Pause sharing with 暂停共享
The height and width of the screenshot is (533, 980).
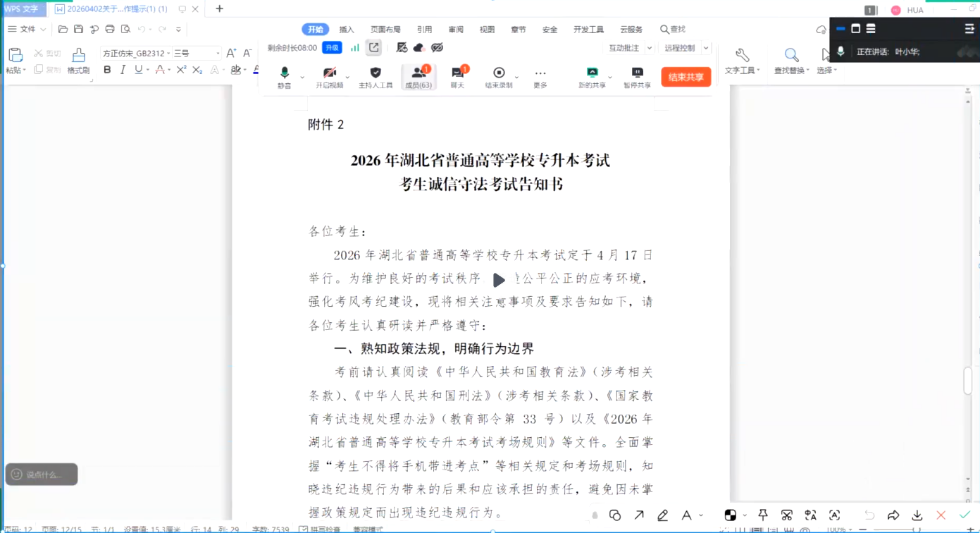click(637, 76)
